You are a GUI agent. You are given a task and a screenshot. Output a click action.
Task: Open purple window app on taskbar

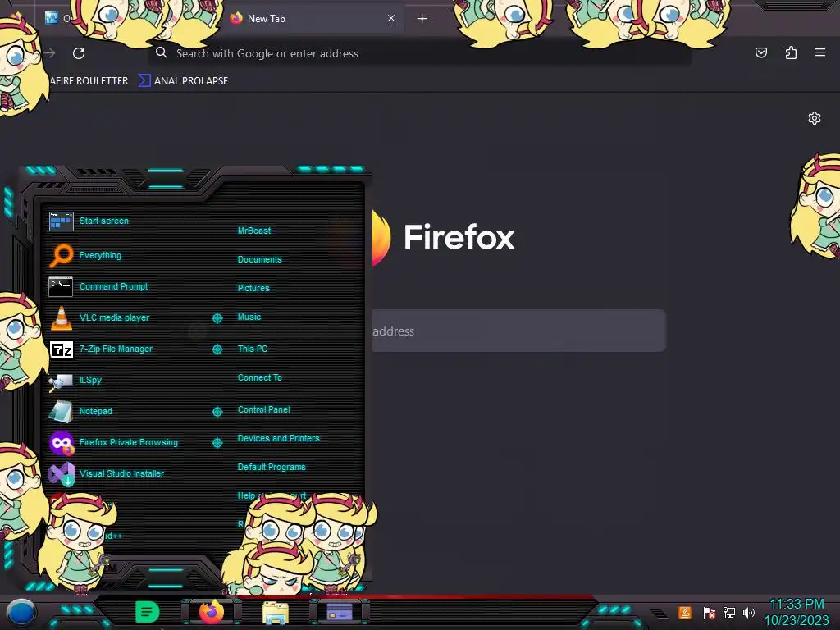[x=339, y=612]
